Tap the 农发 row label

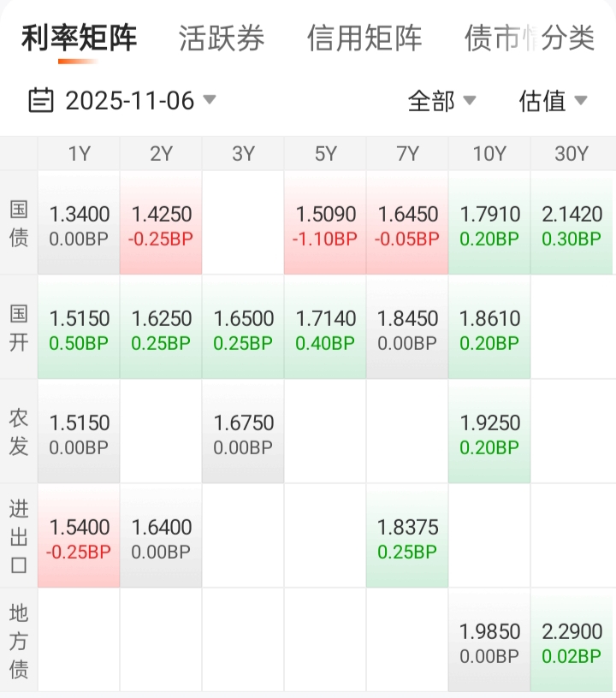click(19, 432)
